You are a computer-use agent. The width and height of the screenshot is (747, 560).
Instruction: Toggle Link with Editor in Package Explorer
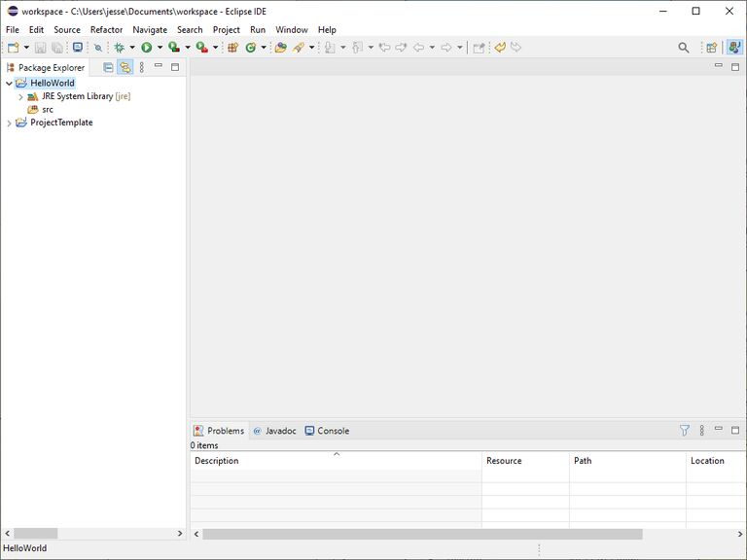coord(124,67)
